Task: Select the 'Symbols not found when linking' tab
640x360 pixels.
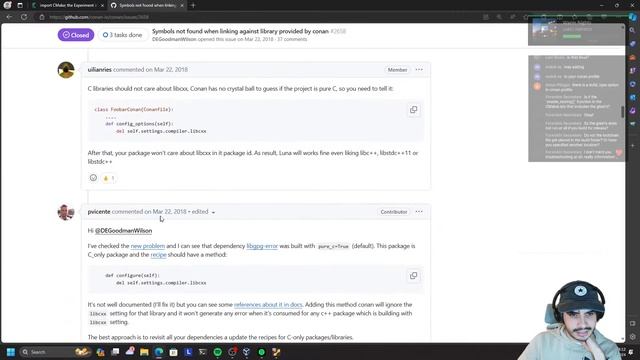Action: 147,5
